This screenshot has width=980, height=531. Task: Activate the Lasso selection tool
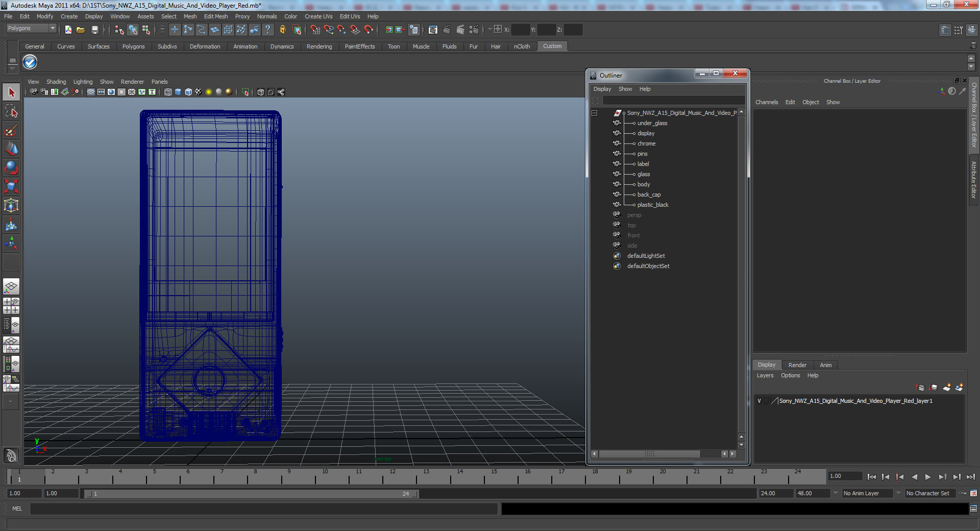[x=11, y=111]
